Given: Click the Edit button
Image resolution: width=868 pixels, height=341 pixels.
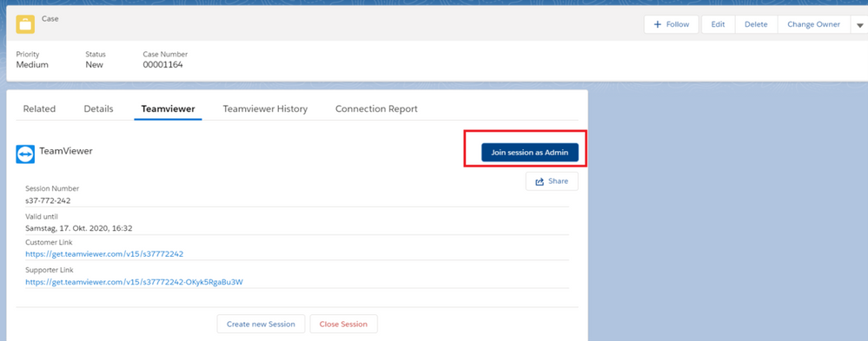Looking at the screenshot, I should [718, 24].
